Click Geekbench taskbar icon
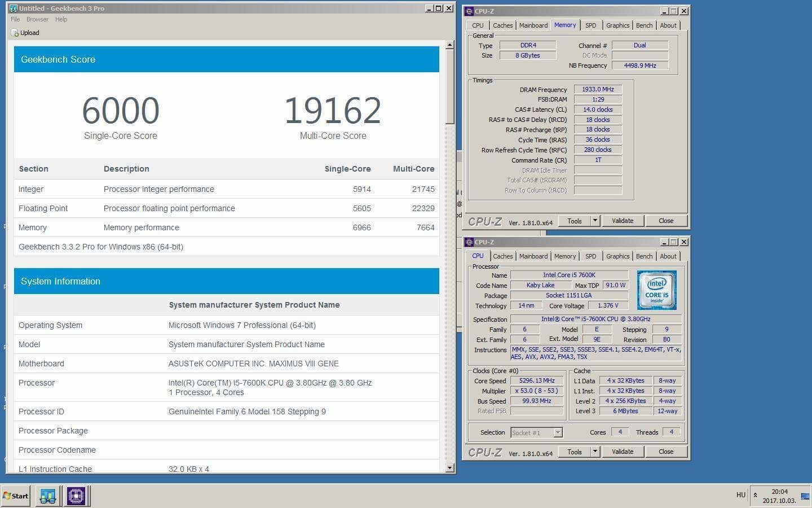This screenshot has width=812, height=508. [48, 496]
